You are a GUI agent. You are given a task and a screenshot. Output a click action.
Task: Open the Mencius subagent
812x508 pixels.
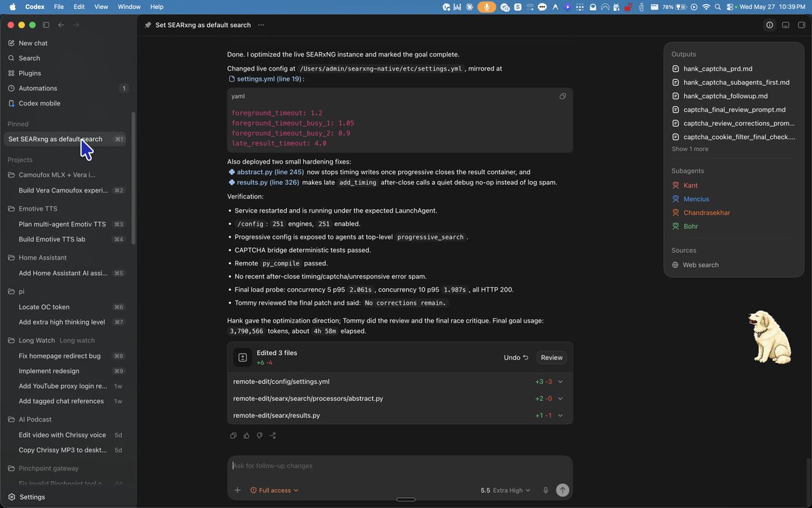click(696, 199)
